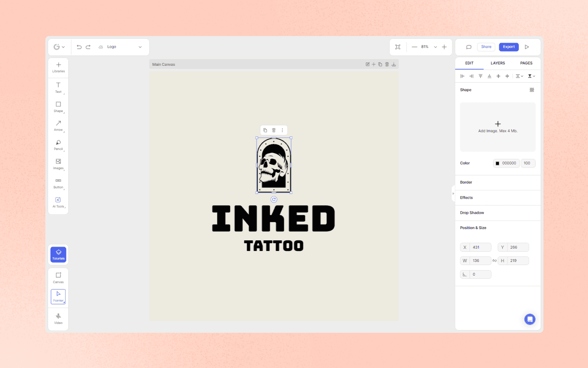
Task: Click the align left icon
Action: click(462, 76)
